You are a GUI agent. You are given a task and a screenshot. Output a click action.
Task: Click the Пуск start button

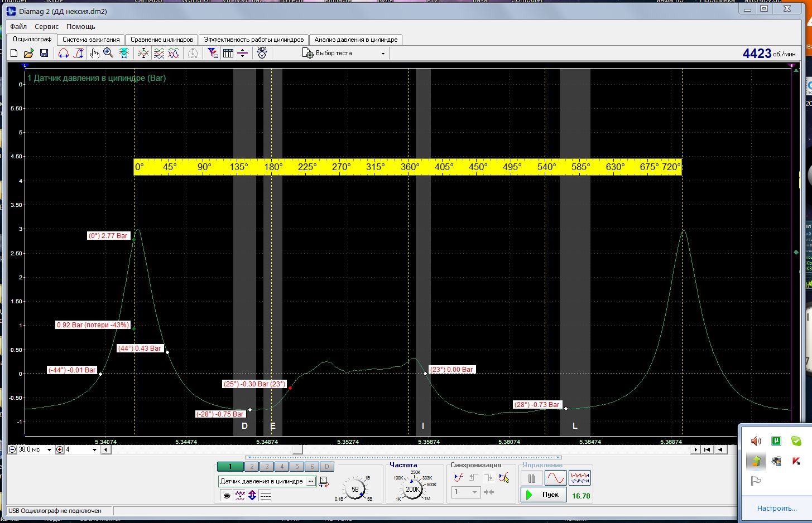[544, 495]
